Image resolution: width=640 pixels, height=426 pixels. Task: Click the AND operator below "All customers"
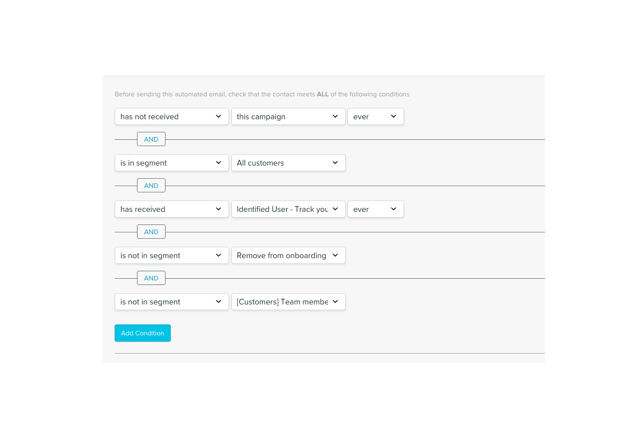pos(151,186)
